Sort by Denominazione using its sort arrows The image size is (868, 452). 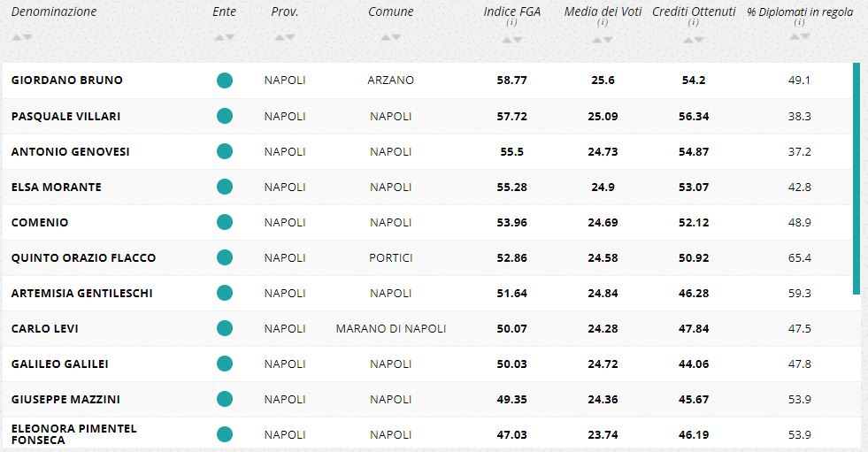pyautogui.click(x=23, y=37)
